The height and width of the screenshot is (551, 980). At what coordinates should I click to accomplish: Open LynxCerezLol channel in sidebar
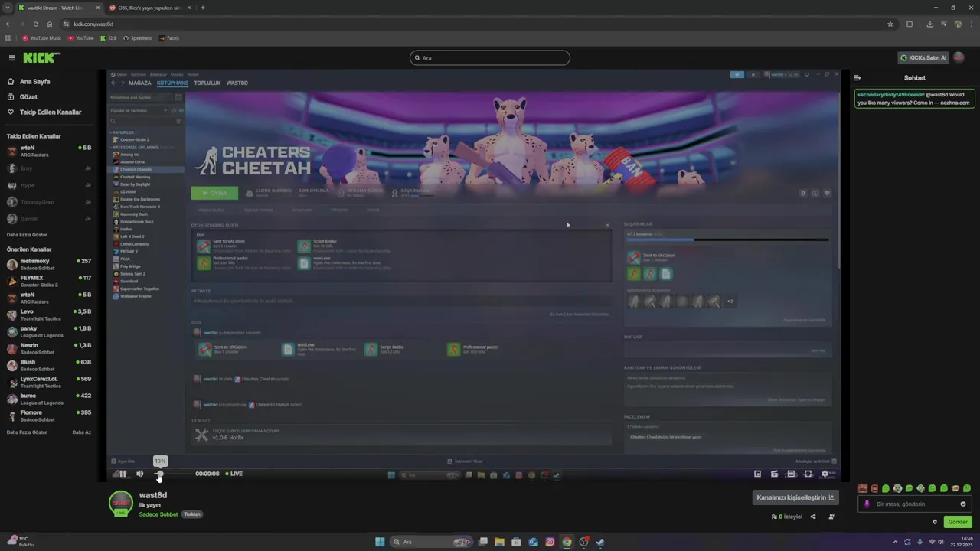[x=49, y=383]
